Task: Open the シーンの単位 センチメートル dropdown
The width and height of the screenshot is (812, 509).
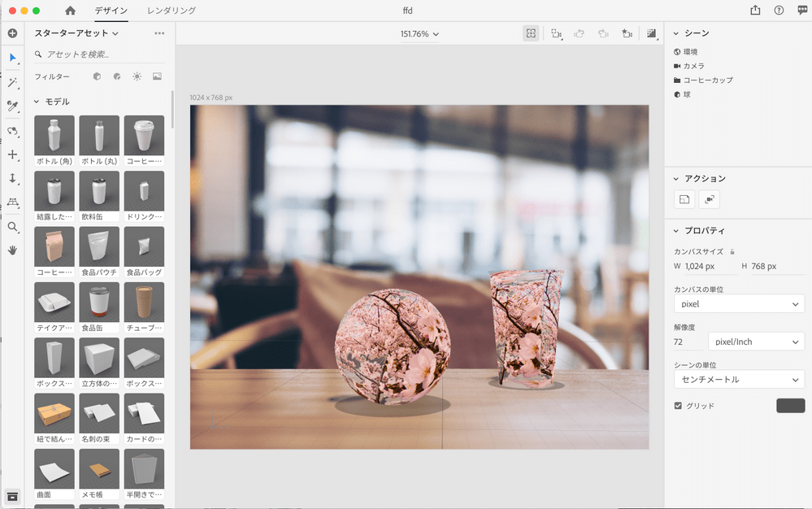Action: point(739,380)
